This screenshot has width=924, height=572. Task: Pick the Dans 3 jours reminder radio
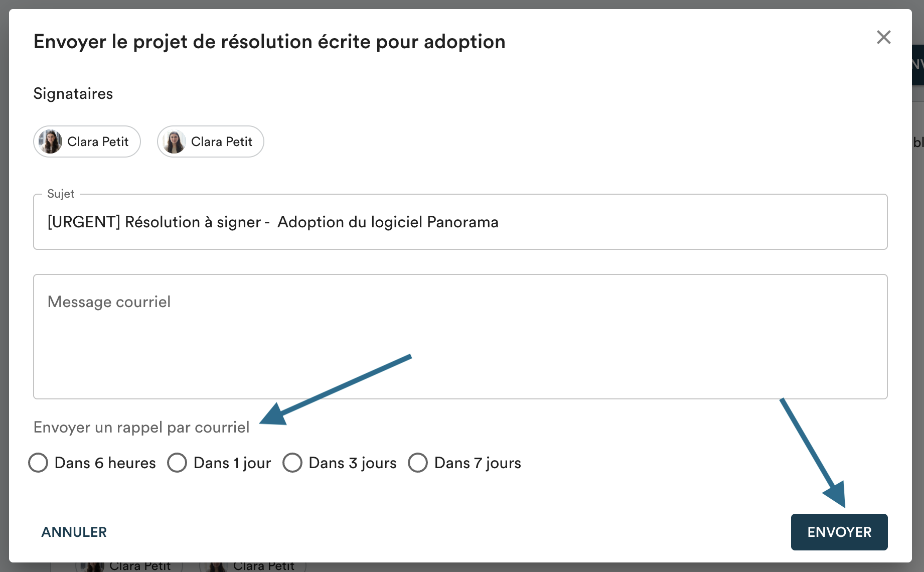click(x=292, y=463)
